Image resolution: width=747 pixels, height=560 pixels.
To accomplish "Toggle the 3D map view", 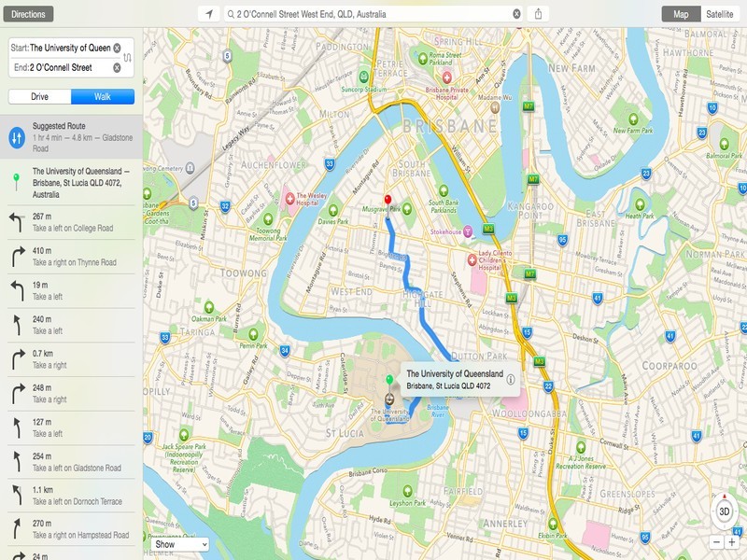I will tap(724, 512).
